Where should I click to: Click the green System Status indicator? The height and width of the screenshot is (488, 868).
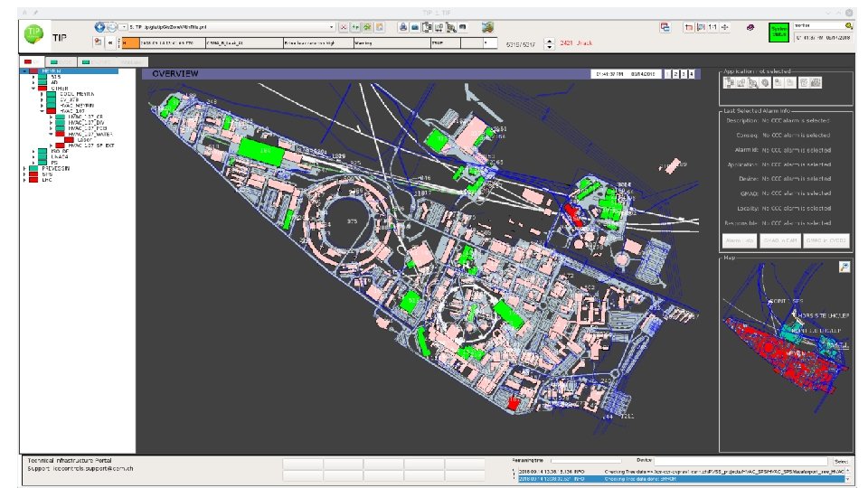pyautogui.click(x=778, y=32)
